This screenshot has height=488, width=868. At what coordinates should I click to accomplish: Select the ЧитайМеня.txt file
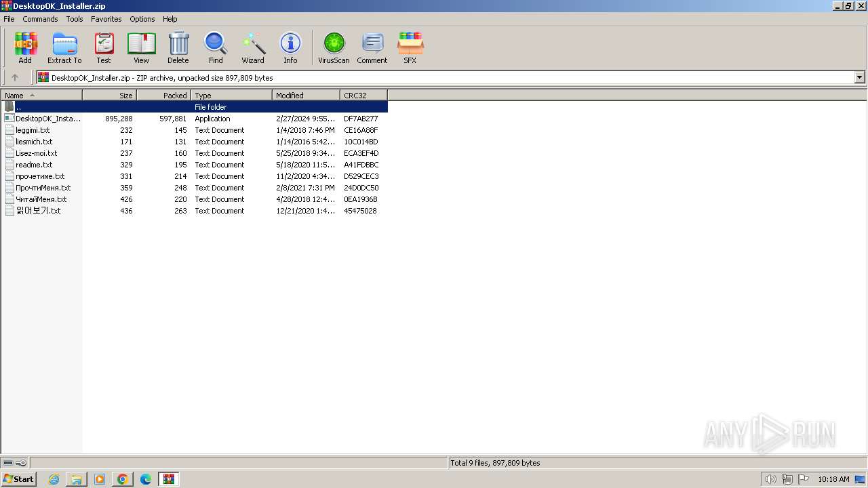click(195, 199)
